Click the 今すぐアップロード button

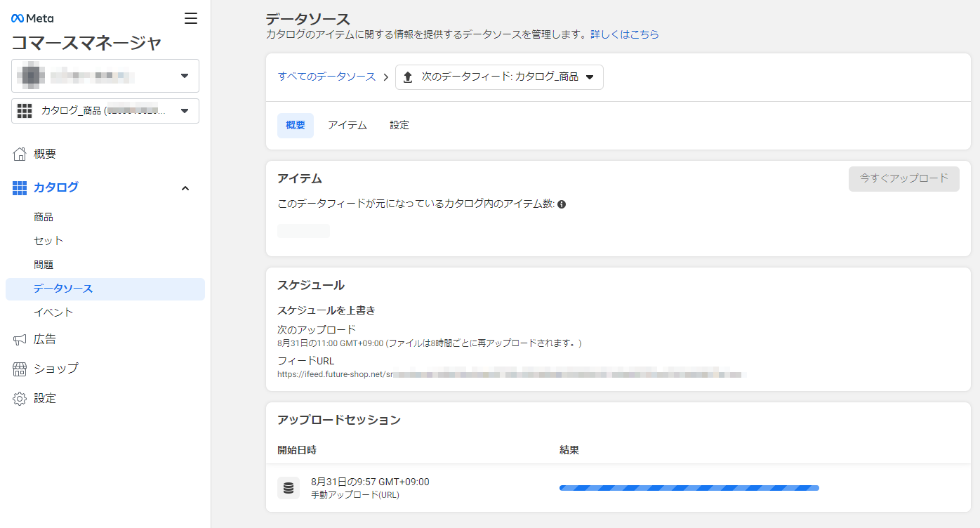pyautogui.click(x=904, y=178)
